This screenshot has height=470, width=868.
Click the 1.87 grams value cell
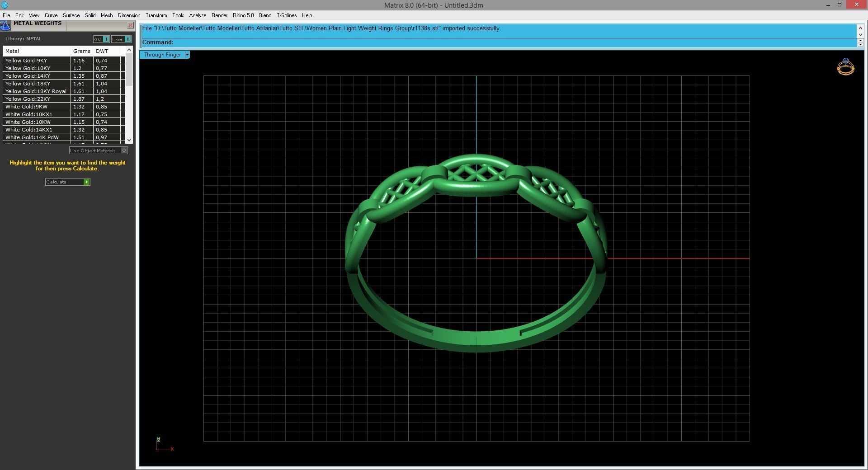[82, 99]
